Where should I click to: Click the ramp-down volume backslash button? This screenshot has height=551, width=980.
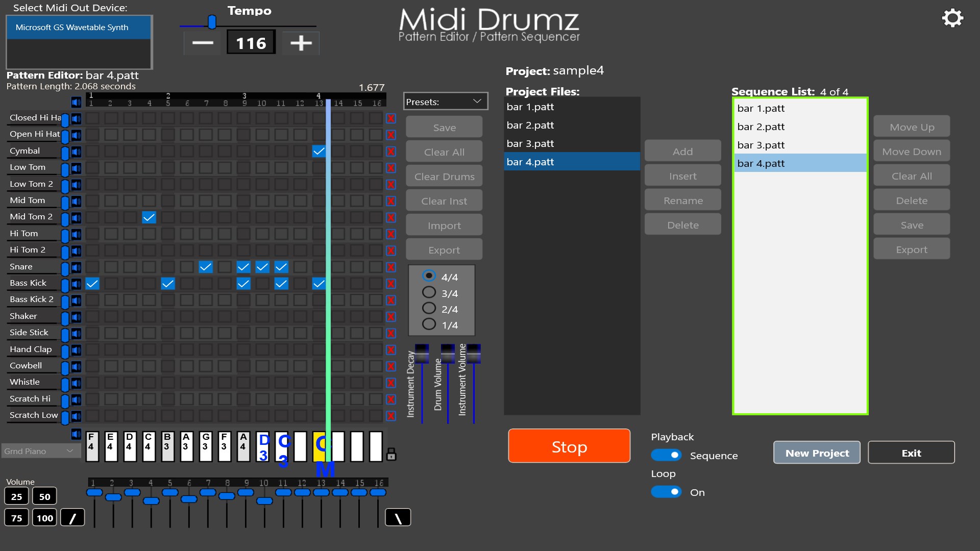398,518
